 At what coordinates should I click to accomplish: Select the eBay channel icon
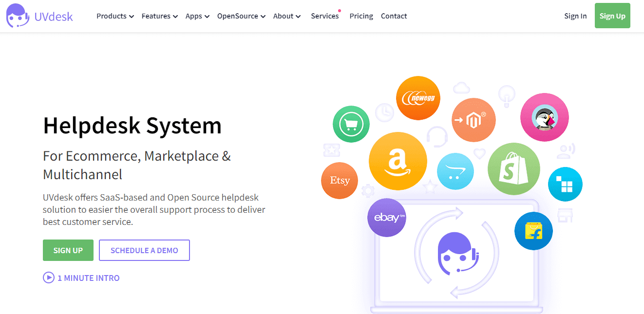[386, 218]
